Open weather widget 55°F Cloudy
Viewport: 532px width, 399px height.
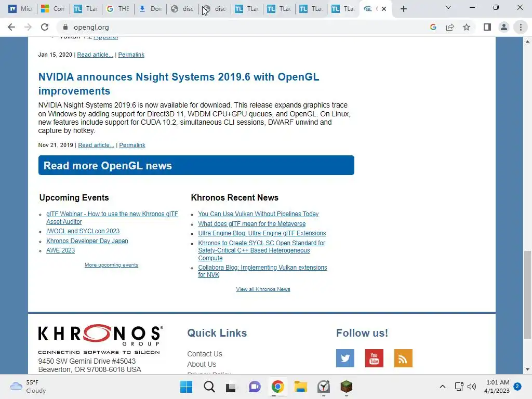coord(28,387)
